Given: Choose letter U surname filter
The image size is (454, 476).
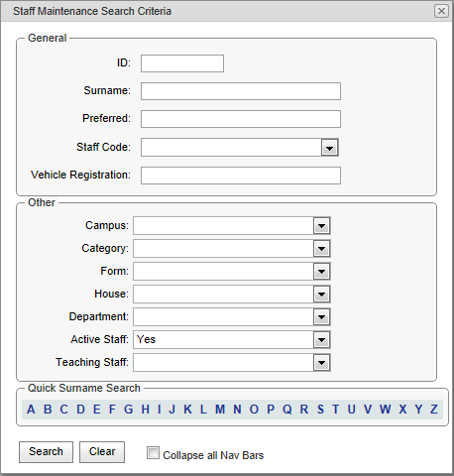Looking at the screenshot, I should point(352,410).
